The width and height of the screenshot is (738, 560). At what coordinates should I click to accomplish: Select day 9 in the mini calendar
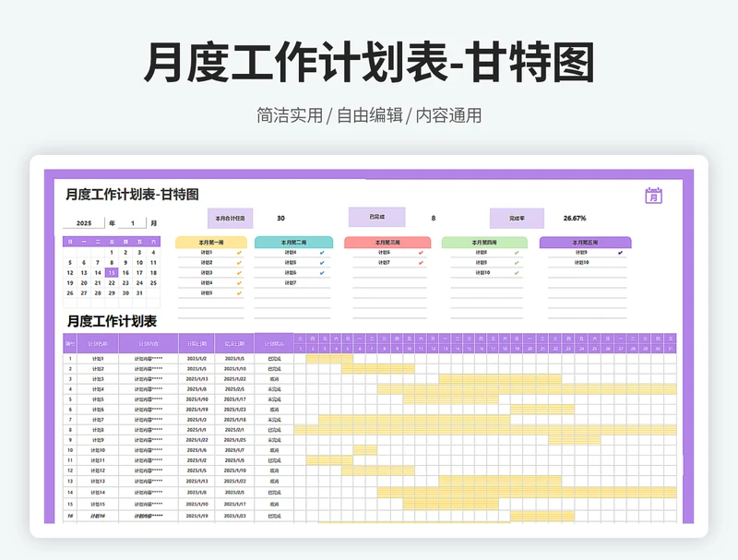[125, 263]
